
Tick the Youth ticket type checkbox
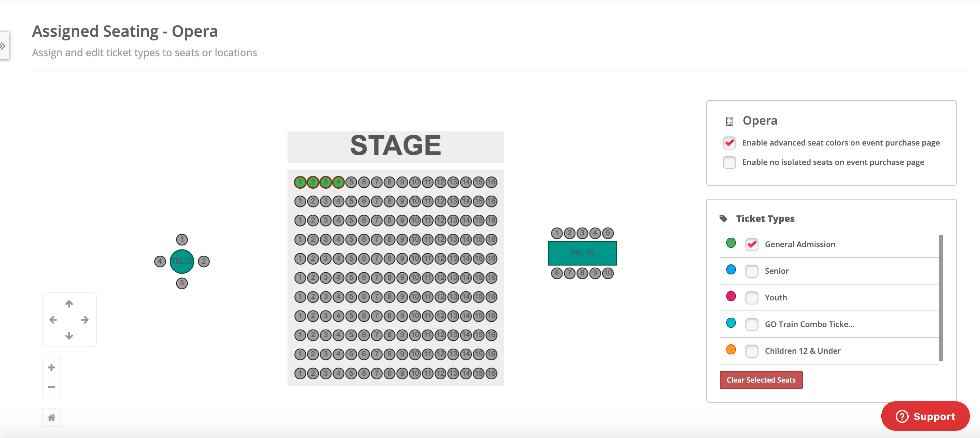751,297
